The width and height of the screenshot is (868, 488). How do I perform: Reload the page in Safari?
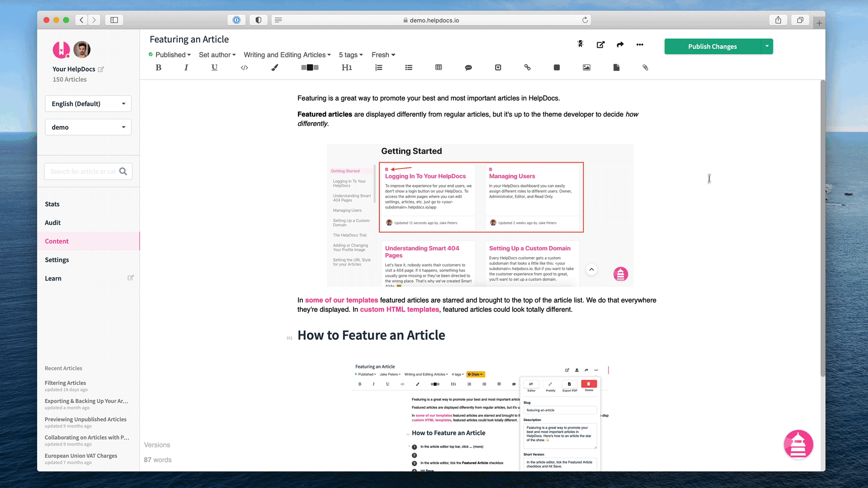pos(585,20)
